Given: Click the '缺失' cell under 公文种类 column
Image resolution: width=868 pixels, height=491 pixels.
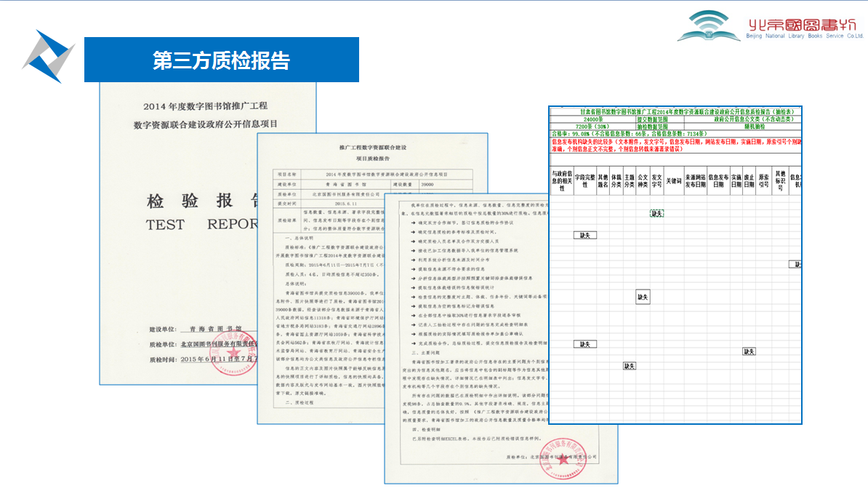Looking at the screenshot, I should coord(643,297).
